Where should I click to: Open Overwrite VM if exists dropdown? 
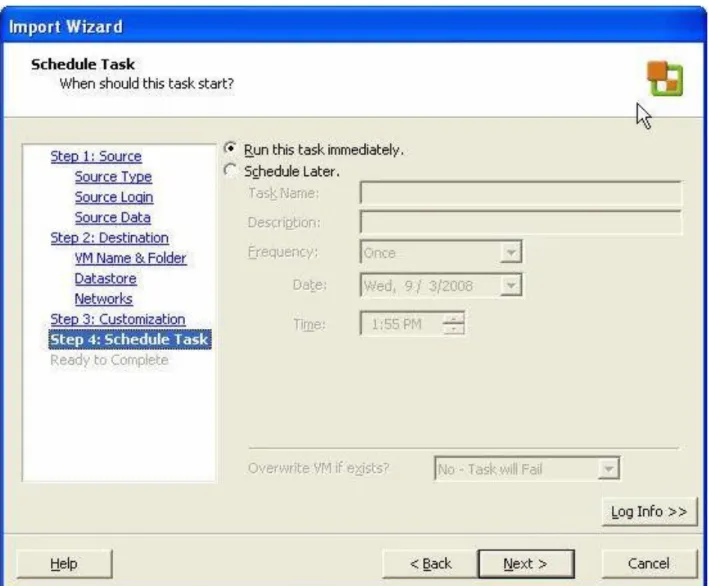pyautogui.click(x=527, y=469)
